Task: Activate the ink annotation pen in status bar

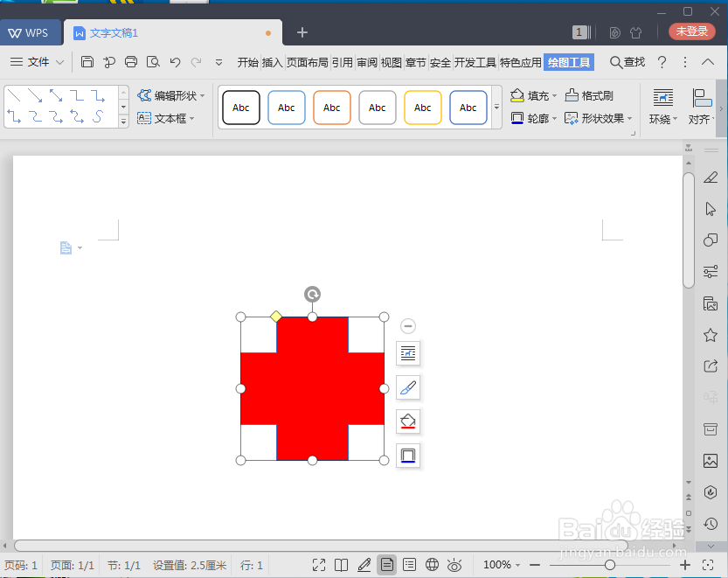Action: tap(364, 565)
